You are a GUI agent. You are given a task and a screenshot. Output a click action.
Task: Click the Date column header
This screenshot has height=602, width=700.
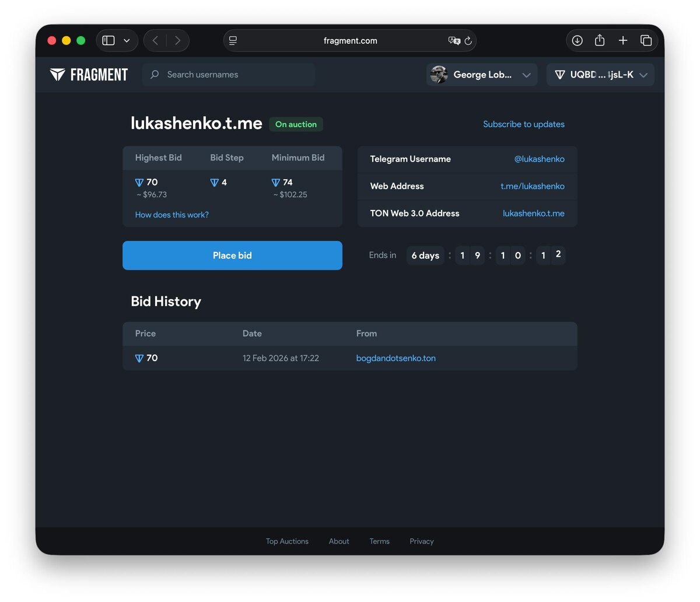point(252,334)
